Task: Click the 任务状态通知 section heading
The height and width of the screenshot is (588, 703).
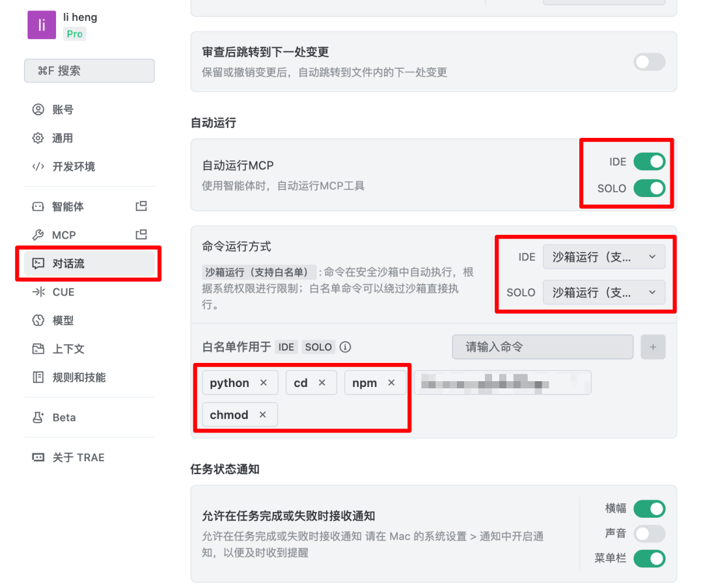Action: (225, 469)
